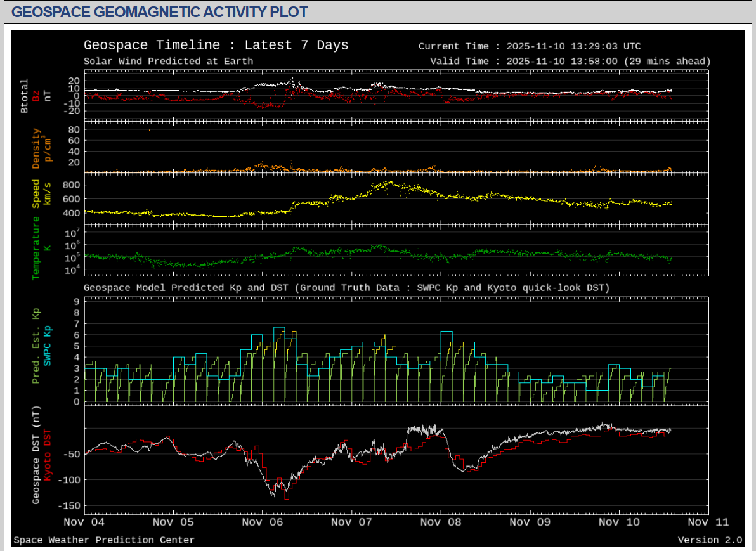Select the cyan SWPC Kp legend label
Viewport: 756px width, 551px height.
click(48, 346)
